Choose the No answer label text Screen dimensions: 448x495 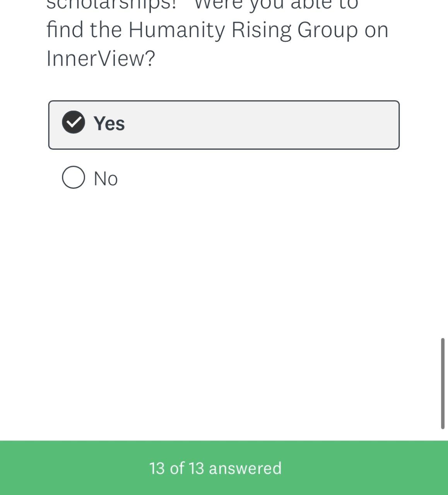click(106, 179)
